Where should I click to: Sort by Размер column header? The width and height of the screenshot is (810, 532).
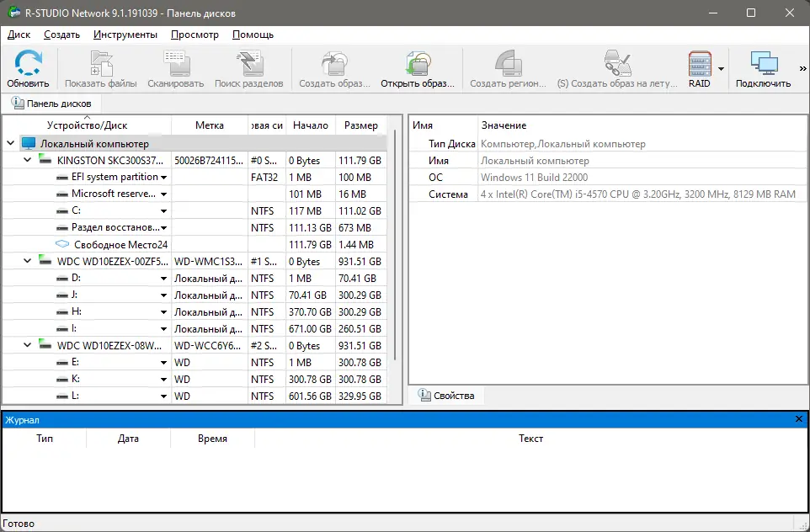pyautogui.click(x=361, y=125)
